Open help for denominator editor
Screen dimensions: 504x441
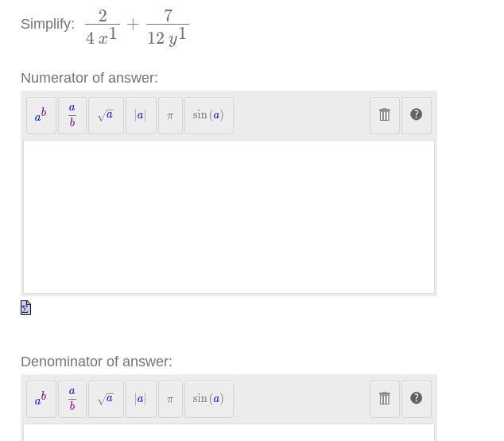[416, 399]
